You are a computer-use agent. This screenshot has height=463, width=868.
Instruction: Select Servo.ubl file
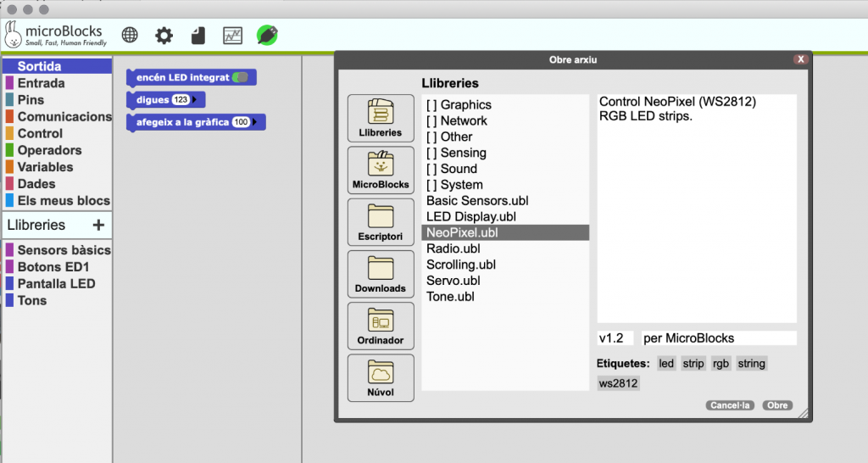(x=505, y=281)
